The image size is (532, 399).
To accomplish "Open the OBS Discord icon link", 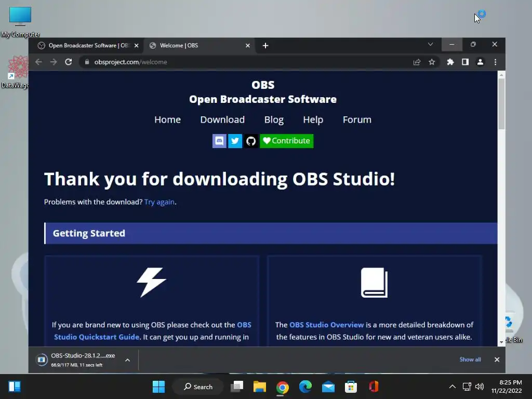I will [x=219, y=141].
